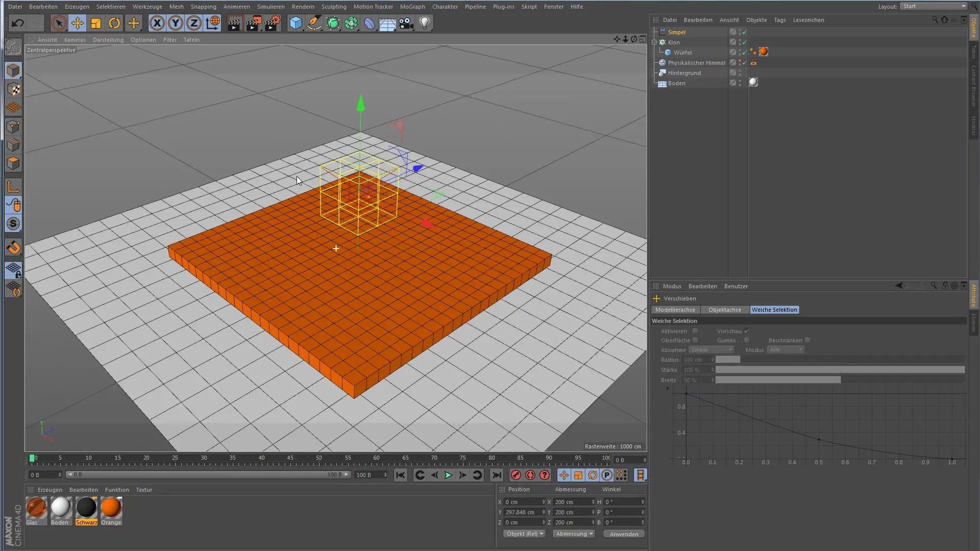Screen dimensions: 980x551
Task: Toggle X axis lock
Action: (157, 23)
